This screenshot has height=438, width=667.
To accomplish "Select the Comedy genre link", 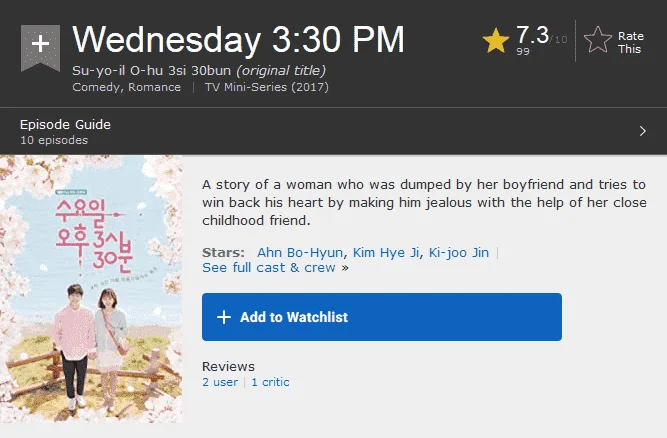I will pos(97,87).
